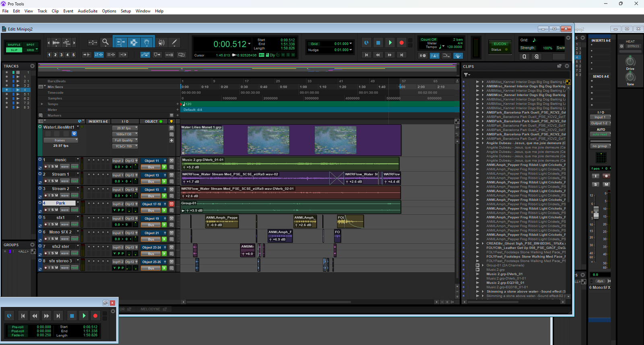Open the 1686x1130 resolution dropdown
The width and height of the screenshot is (644, 345).
(125, 134)
